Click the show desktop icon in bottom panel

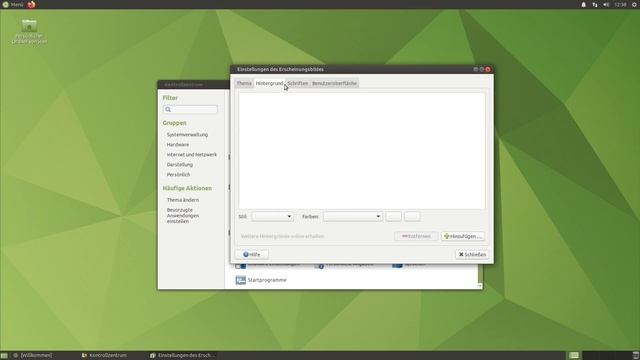(x=4, y=356)
